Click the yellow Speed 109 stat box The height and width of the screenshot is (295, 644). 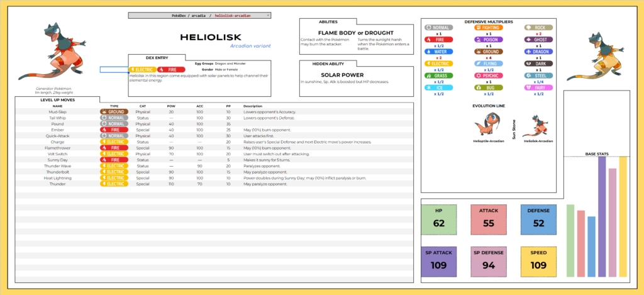point(538,262)
